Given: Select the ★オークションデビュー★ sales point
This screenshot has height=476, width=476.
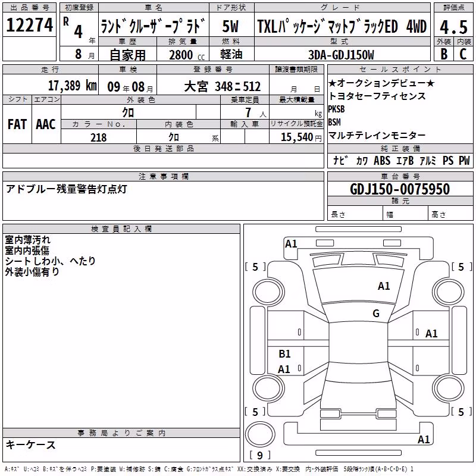Looking at the screenshot, I should coord(381,83).
